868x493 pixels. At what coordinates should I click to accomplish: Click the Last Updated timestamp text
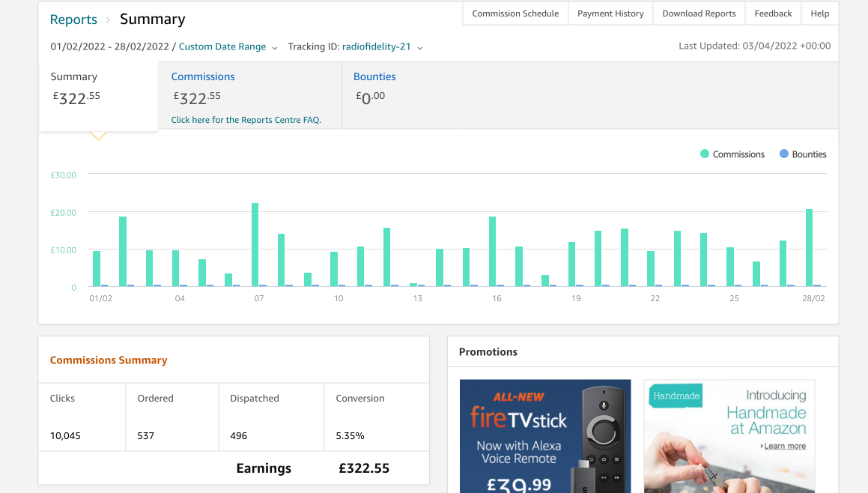coord(754,46)
